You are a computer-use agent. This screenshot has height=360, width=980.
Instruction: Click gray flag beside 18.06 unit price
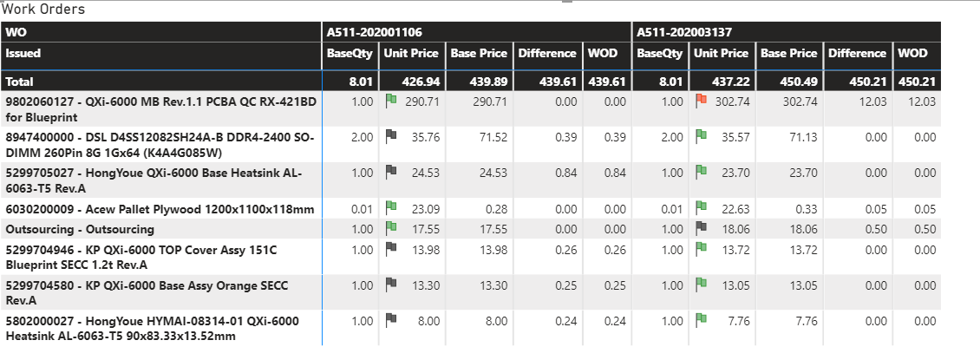tap(702, 227)
